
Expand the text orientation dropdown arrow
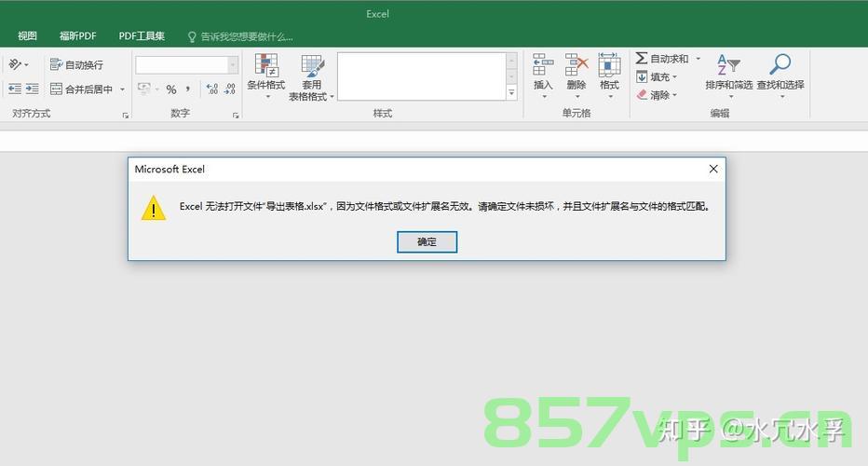26,64
